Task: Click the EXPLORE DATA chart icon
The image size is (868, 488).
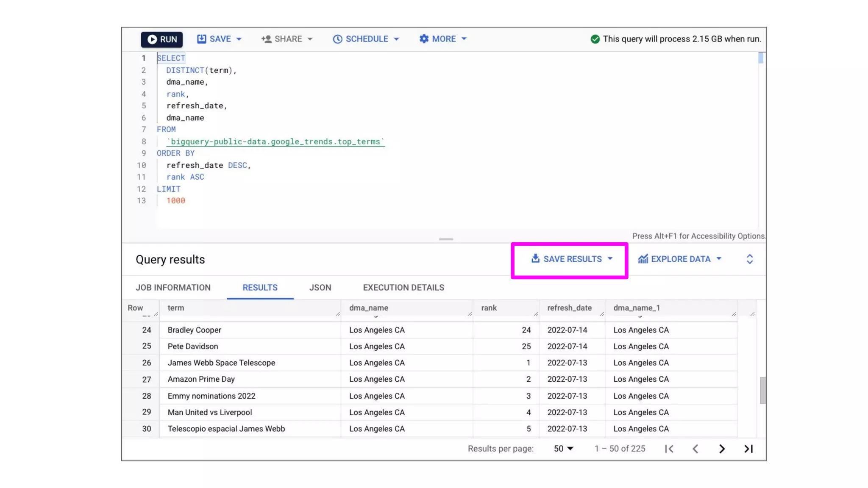Action: point(643,259)
